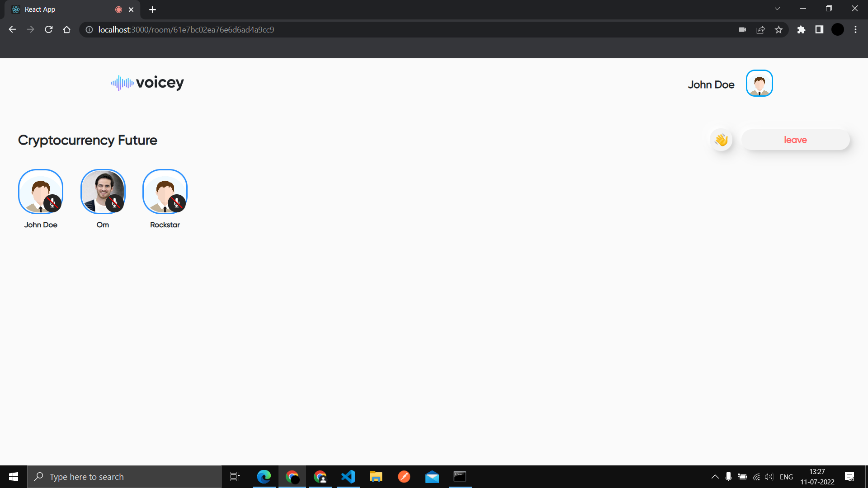Toggle John Doe's muted microphone
Screen dimensions: 868x488
52,203
